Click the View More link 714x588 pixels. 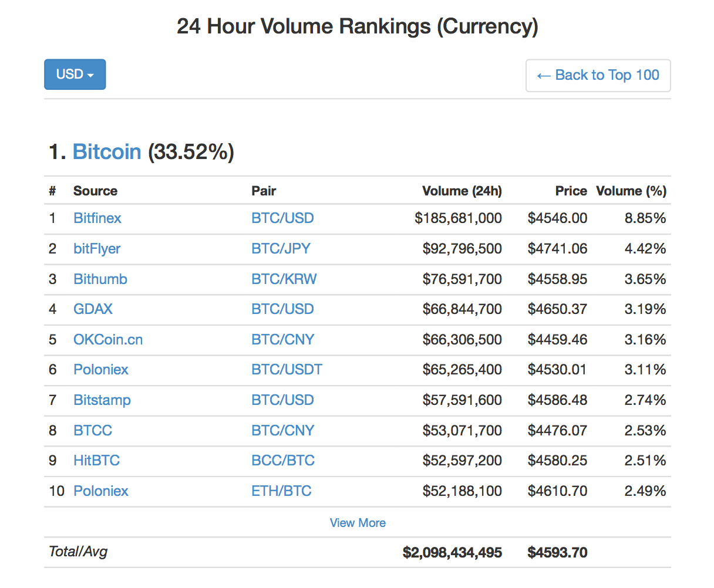[x=358, y=523]
